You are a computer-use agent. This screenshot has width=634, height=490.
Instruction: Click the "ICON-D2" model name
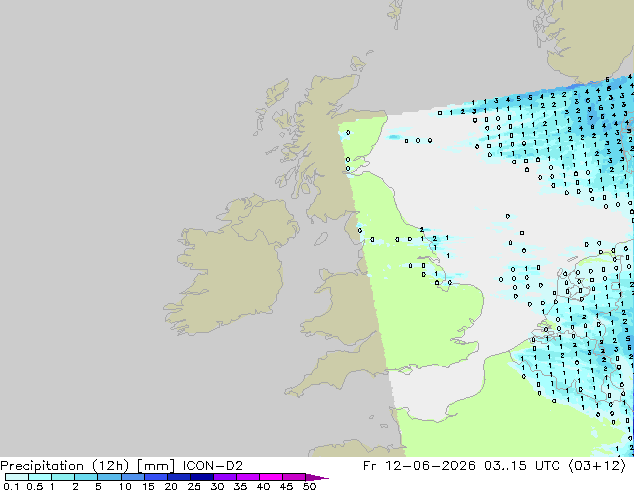(x=213, y=466)
